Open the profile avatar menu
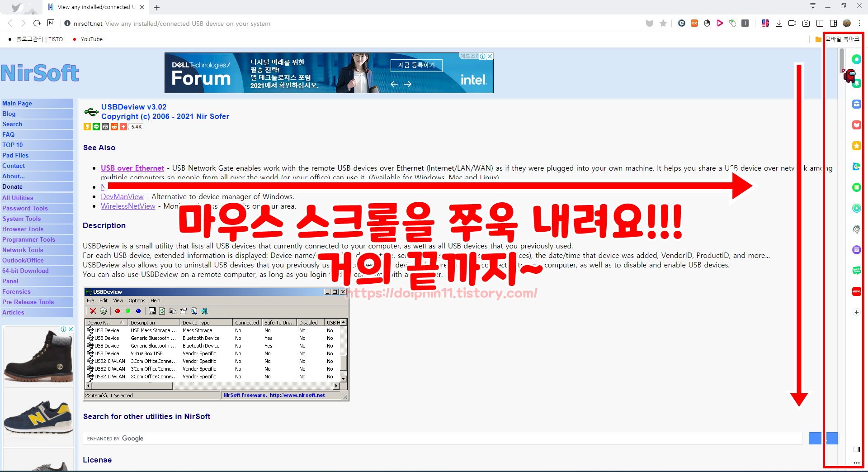The image size is (868, 472). pyautogui.click(x=847, y=23)
